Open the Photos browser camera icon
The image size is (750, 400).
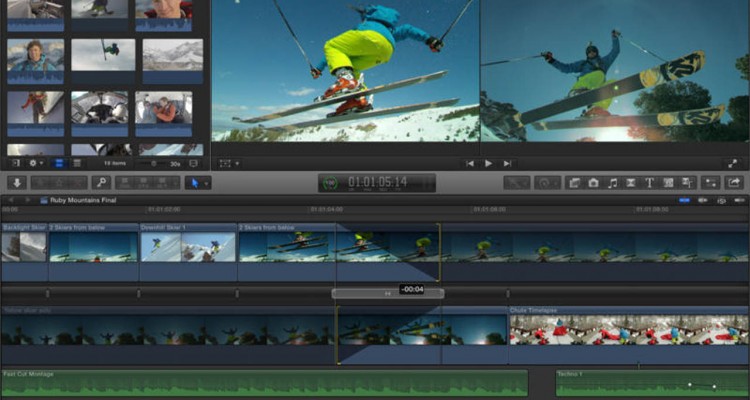pos(593,183)
